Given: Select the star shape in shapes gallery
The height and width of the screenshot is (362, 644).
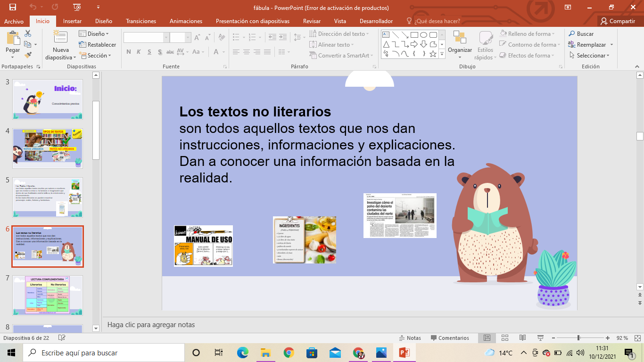Looking at the screenshot, I should click(433, 54).
